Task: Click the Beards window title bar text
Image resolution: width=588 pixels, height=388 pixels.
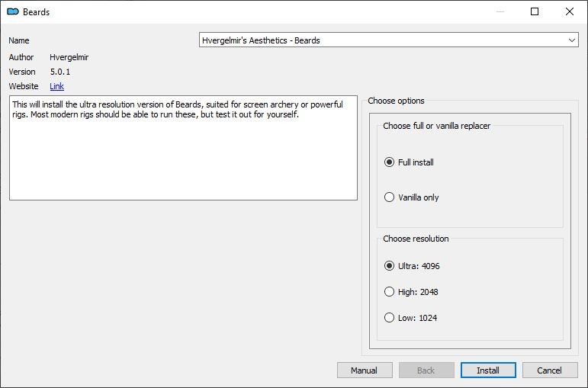Action: tap(36, 12)
